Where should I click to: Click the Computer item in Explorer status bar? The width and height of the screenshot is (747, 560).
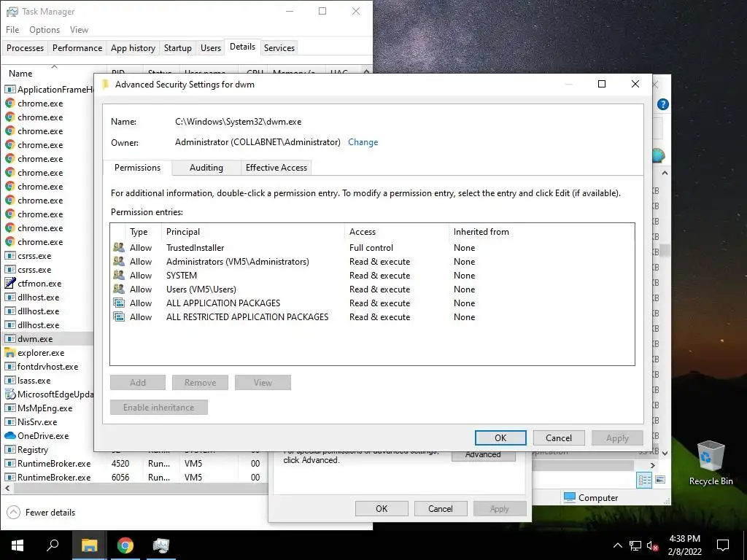click(x=591, y=497)
